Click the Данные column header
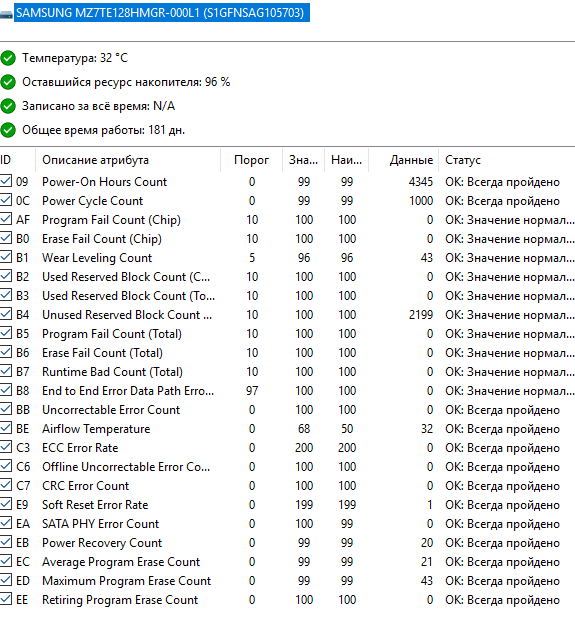 pos(404,160)
